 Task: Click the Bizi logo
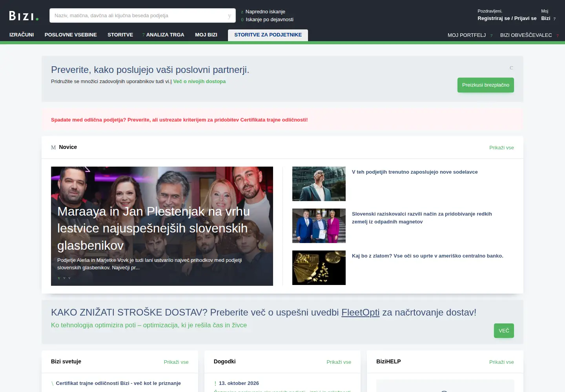click(x=24, y=16)
